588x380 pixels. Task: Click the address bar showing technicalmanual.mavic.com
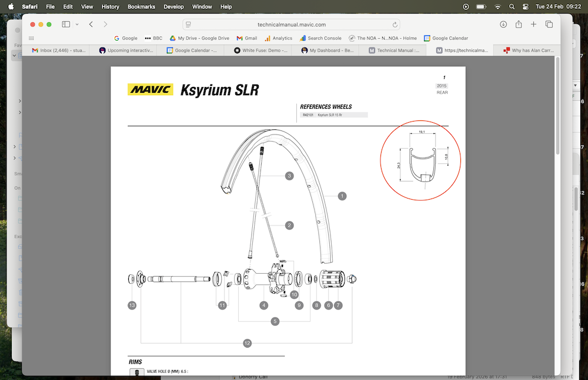coord(292,24)
